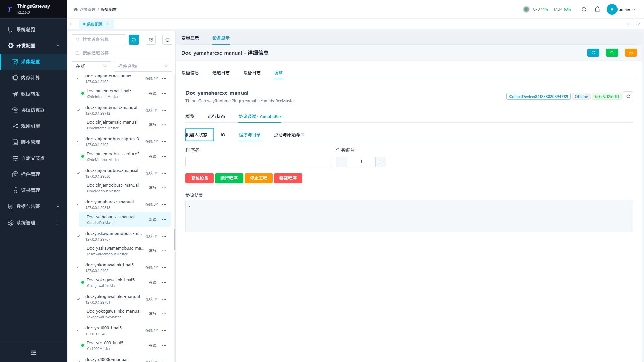Collapse the sidebar with the bottom menu icon
This screenshot has width=644, height=362.
34,353
